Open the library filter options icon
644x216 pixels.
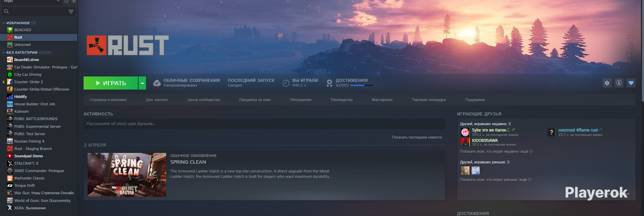point(71,11)
